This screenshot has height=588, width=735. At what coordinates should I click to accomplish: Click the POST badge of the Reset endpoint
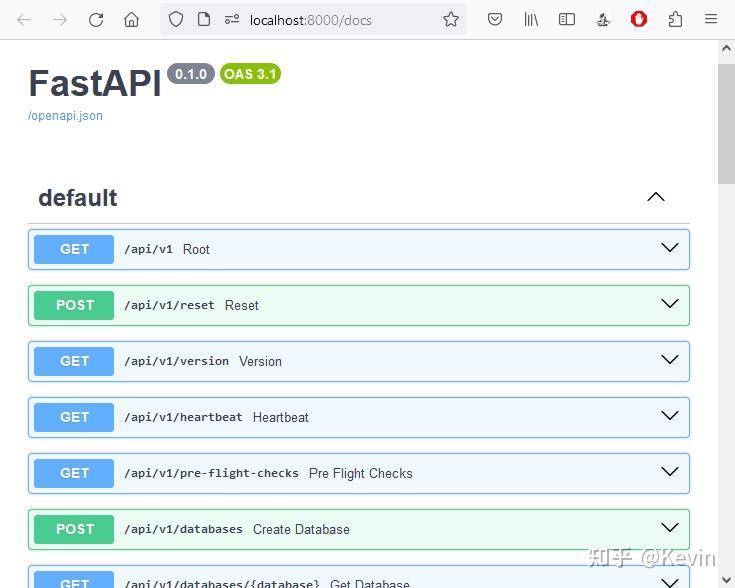(74, 305)
